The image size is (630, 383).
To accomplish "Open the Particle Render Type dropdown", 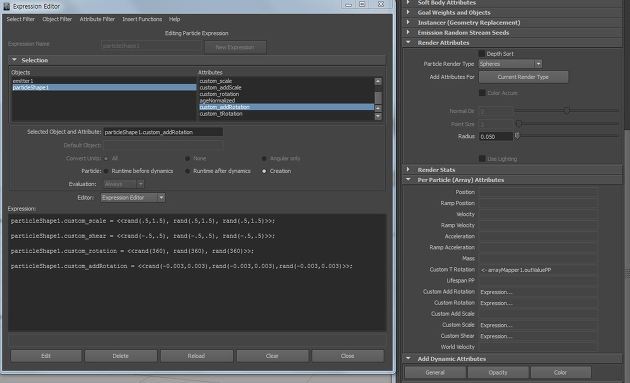I will click(x=510, y=64).
